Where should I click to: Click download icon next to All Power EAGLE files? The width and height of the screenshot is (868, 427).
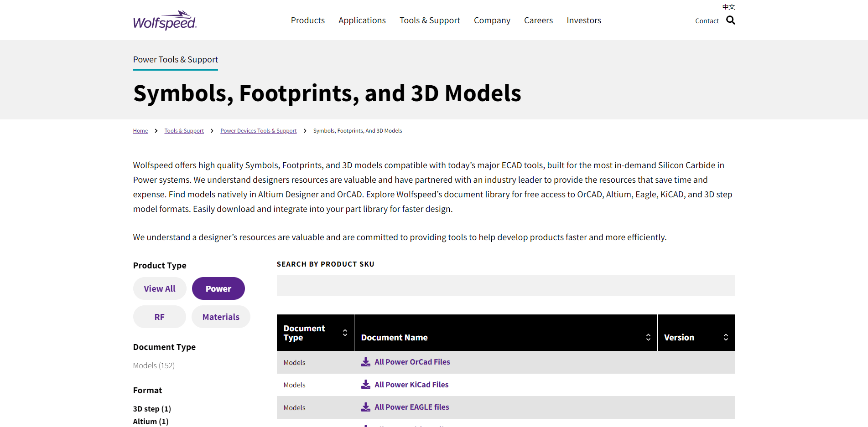365,406
